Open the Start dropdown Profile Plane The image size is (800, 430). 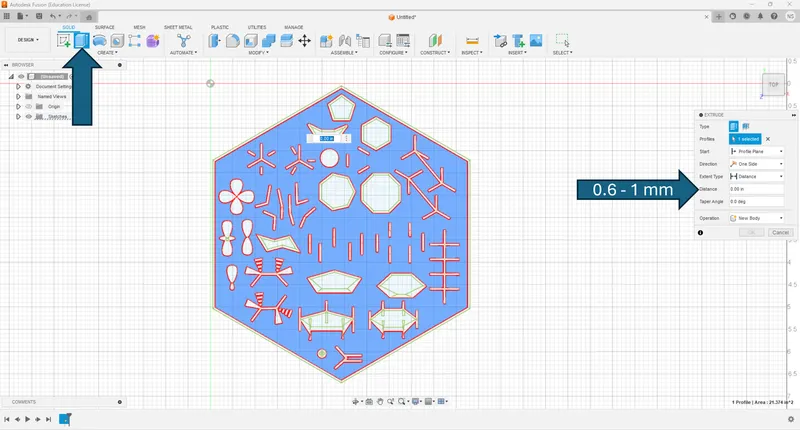tap(756, 151)
